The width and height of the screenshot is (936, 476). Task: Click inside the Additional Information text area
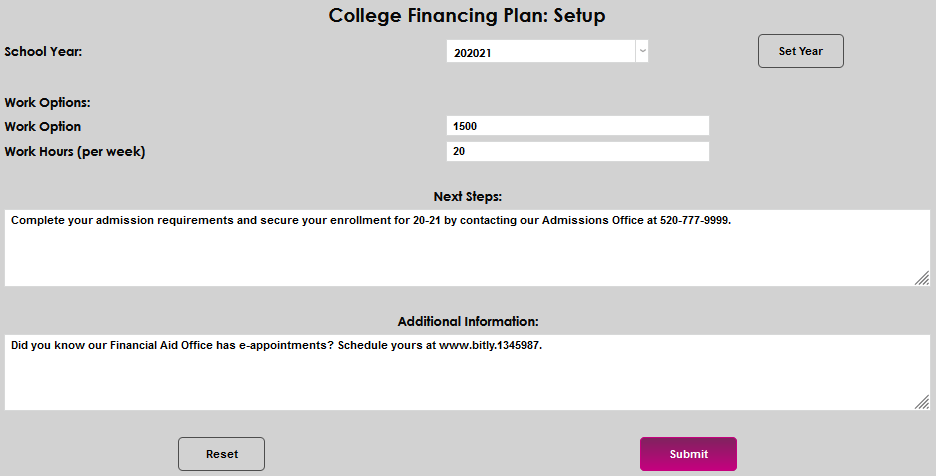point(468,380)
